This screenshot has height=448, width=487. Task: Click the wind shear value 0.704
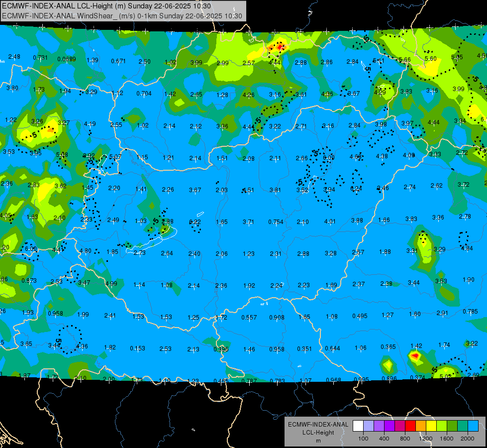(144, 93)
